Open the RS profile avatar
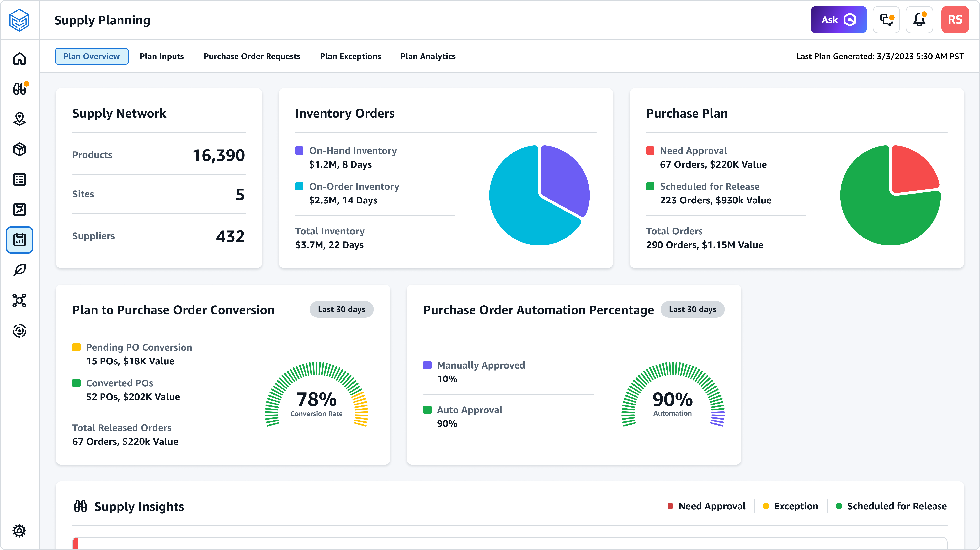Screen dimensions: 980x550 (955, 19)
